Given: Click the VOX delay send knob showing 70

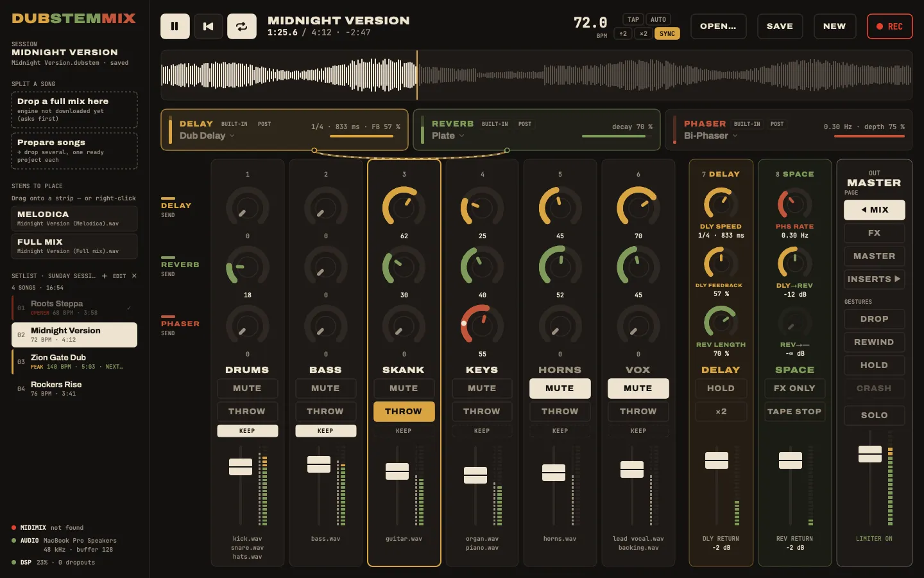Looking at the screenshot, I should click(638, 208).
